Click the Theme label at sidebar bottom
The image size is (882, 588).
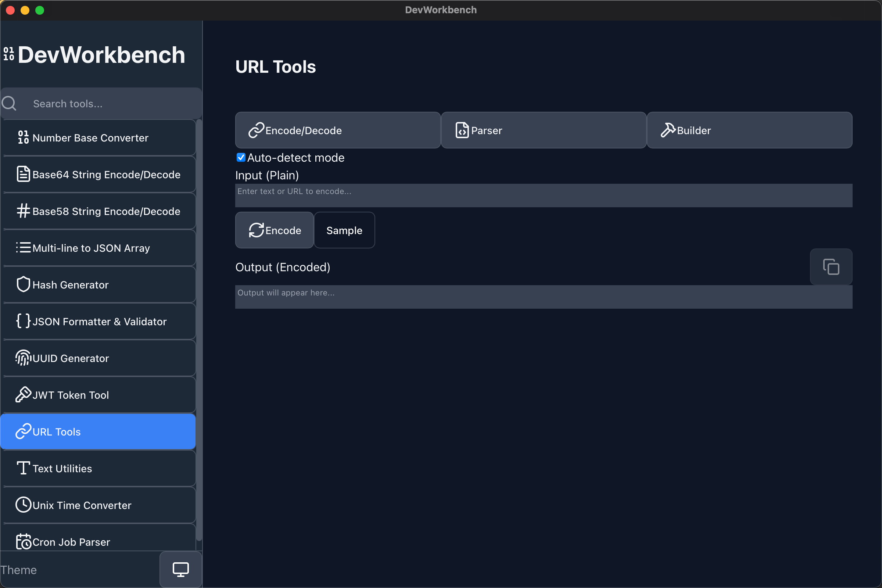tap(18, 570)
